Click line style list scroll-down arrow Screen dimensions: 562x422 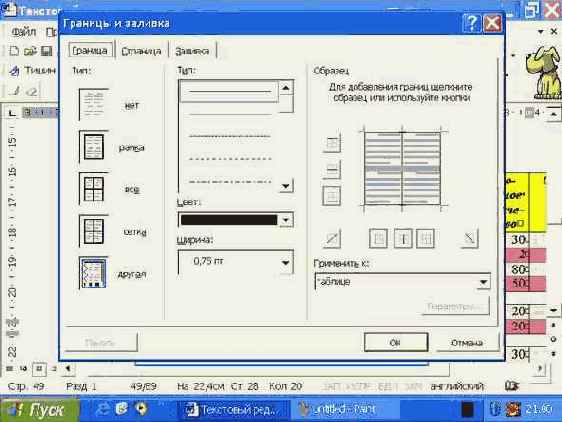click(x=286, y=186)
